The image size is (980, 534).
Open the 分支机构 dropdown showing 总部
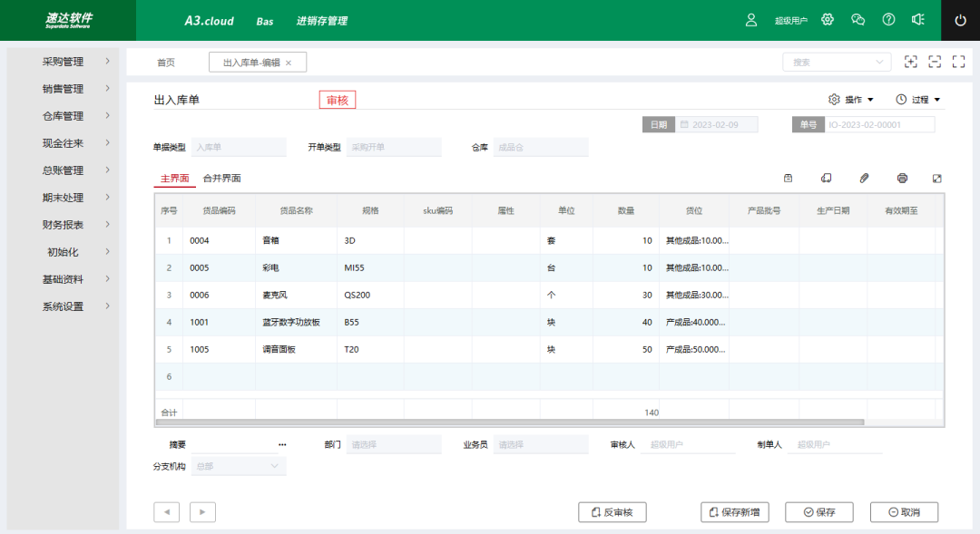coord(238,465)
